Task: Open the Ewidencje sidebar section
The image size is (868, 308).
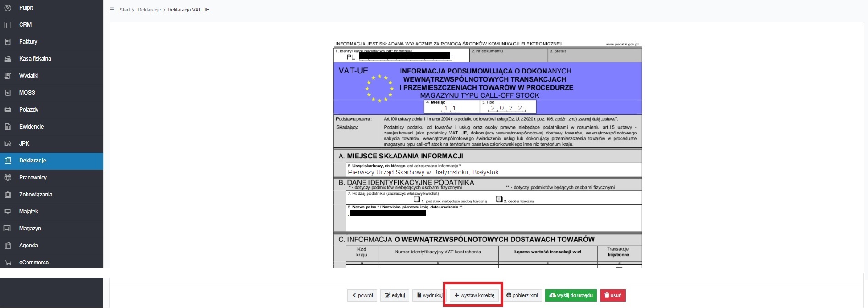Action: pos(31,127)
